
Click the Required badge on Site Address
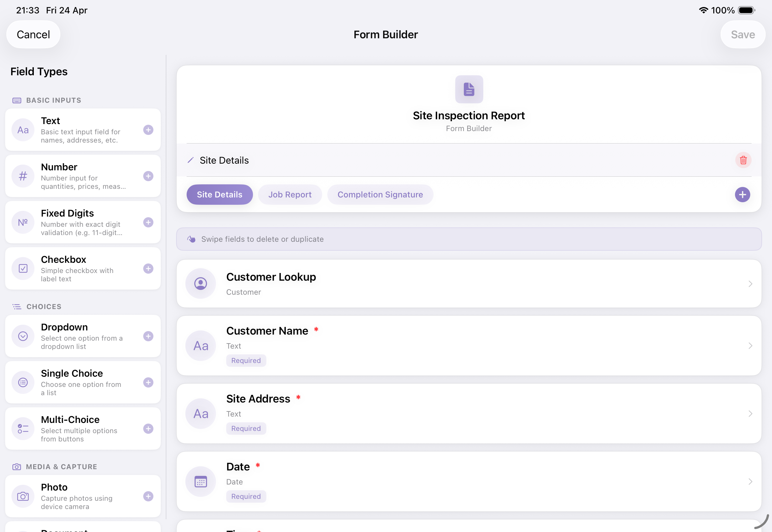246,429
